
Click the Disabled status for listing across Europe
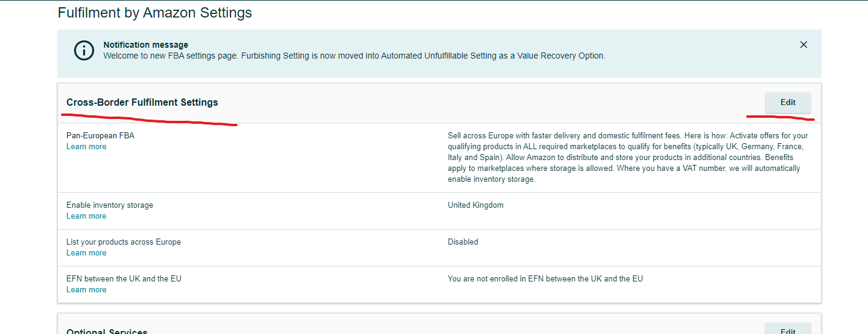click(x=463, y=242)
